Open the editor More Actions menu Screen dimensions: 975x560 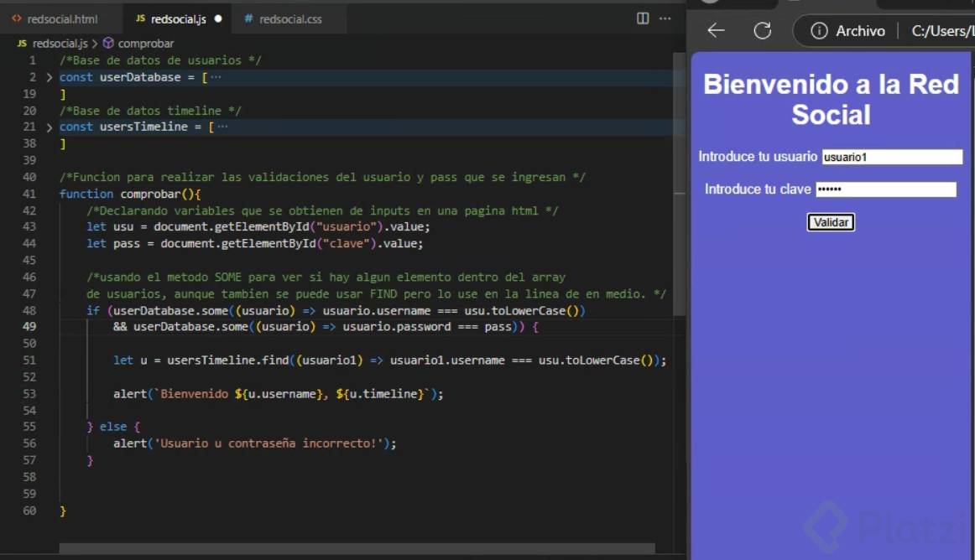[x=665, y=18]
